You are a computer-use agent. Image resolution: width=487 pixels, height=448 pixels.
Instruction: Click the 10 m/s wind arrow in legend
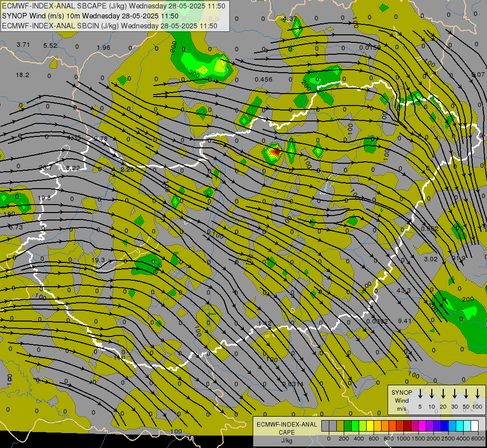pos(431,393)
